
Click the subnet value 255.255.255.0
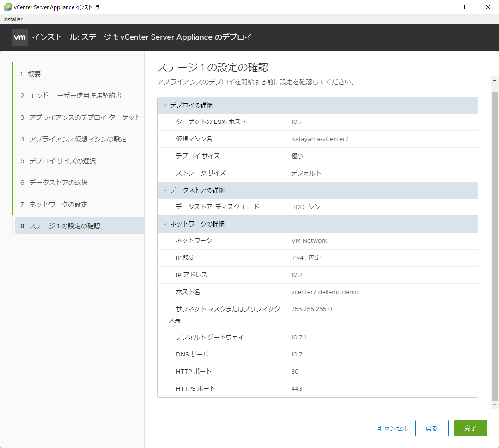(311, 309)
